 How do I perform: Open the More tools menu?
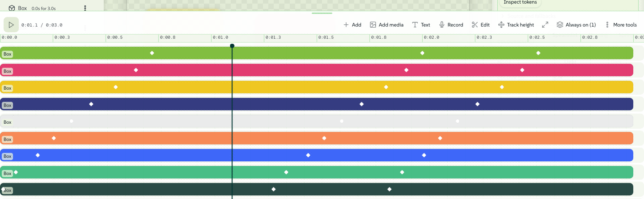[x=621, y=25]
